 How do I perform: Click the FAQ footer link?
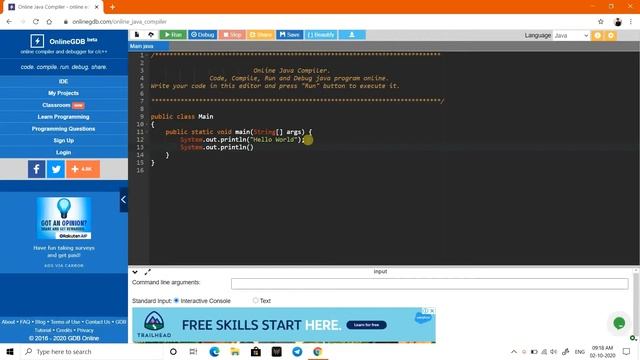pyautogui.click(x=25, y=322)
